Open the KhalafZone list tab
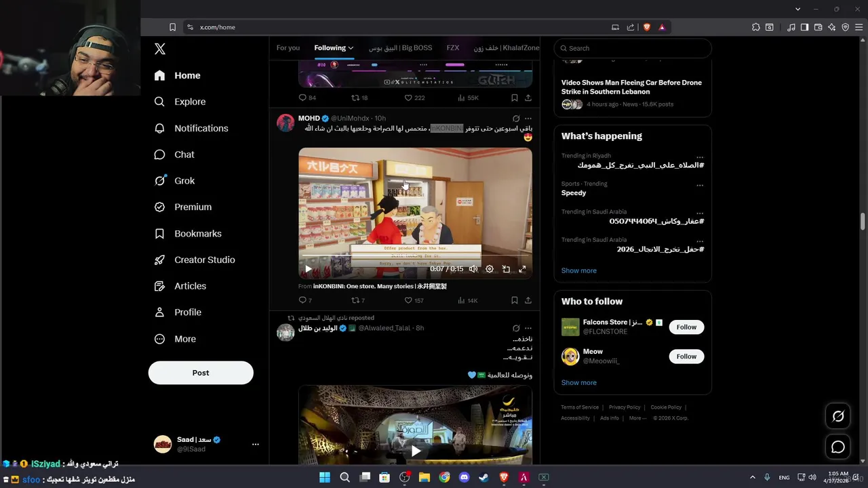Image resolution: width=868 pixels, height=488 pixels. (x=507, y=48)
